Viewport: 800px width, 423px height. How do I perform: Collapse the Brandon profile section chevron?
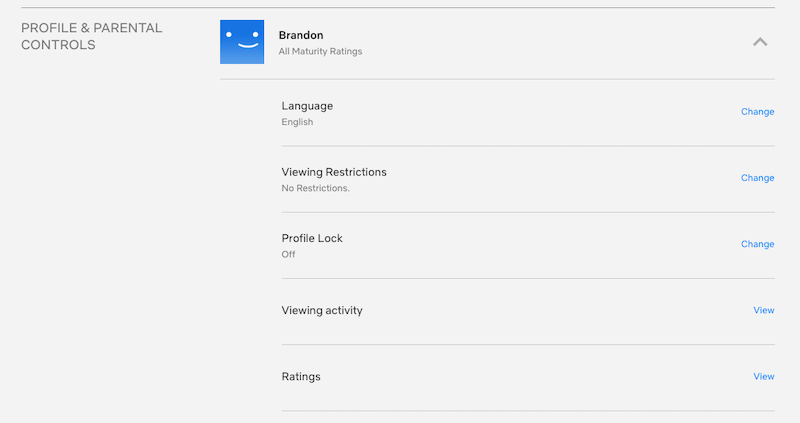760,42
